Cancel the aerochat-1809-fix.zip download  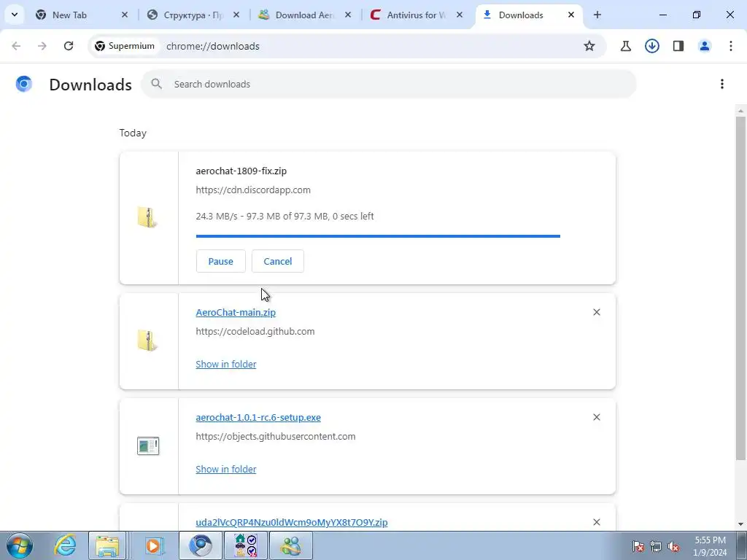click(x=278, y=261)
